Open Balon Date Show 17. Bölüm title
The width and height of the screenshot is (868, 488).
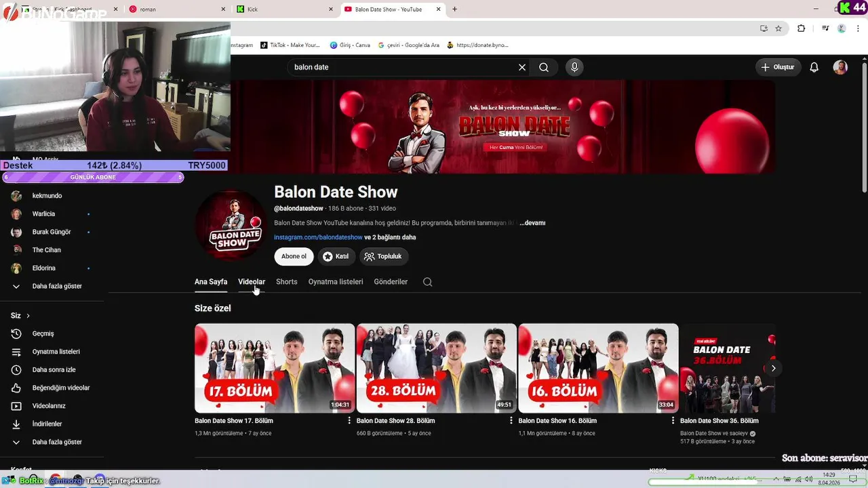234,421
